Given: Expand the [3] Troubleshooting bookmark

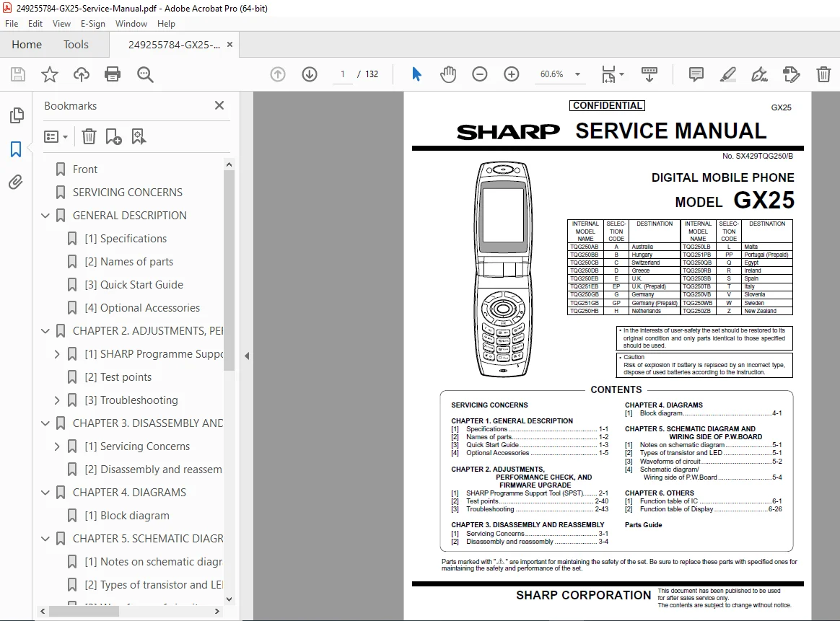Looking at the screenshot, I should pos(57,400).
